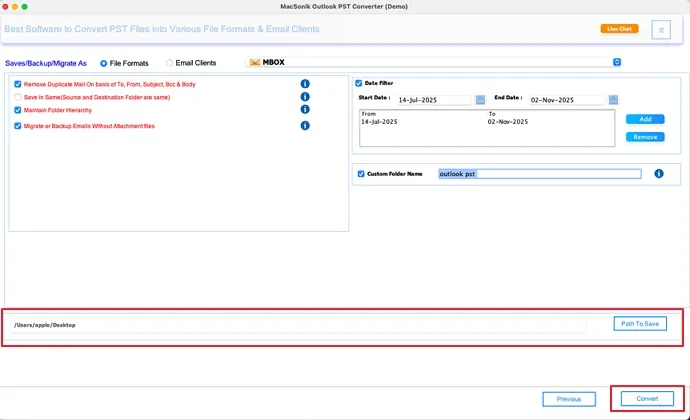Toggle the Date Filter checkbox
Image resolution: width=690 pixels, height=420 pixels.
tap(359, 83)
